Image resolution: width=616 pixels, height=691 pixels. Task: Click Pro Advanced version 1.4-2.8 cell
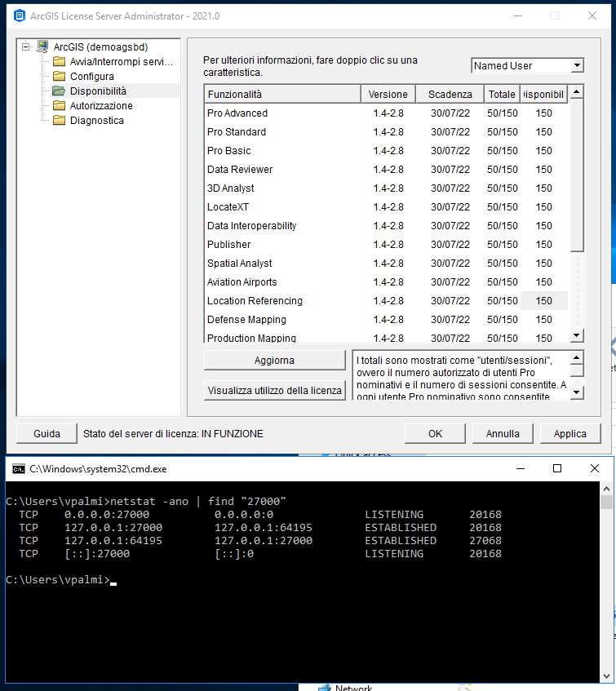coord(388,113)
